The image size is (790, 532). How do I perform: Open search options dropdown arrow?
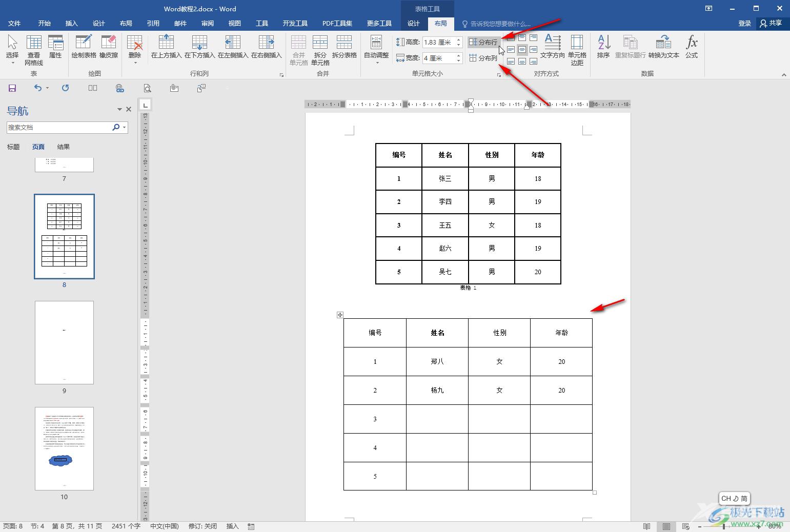tap(125, 127)
